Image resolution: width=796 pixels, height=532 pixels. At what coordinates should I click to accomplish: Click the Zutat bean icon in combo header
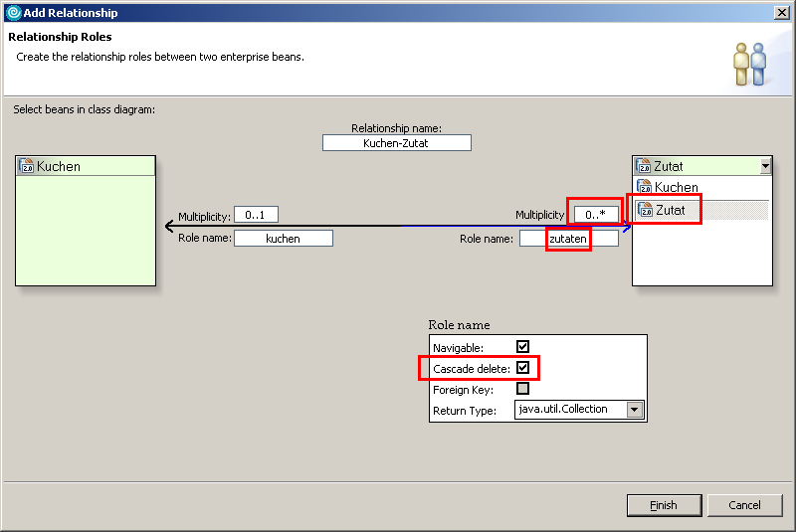[643, 167]
